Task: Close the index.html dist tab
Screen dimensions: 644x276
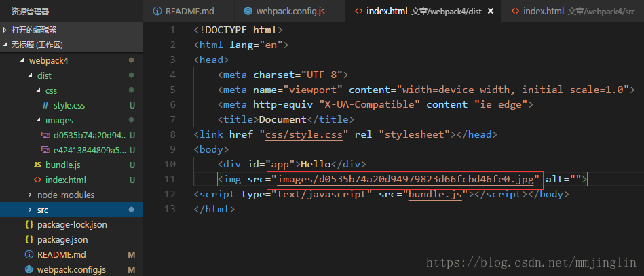Action: pos(491,12)
